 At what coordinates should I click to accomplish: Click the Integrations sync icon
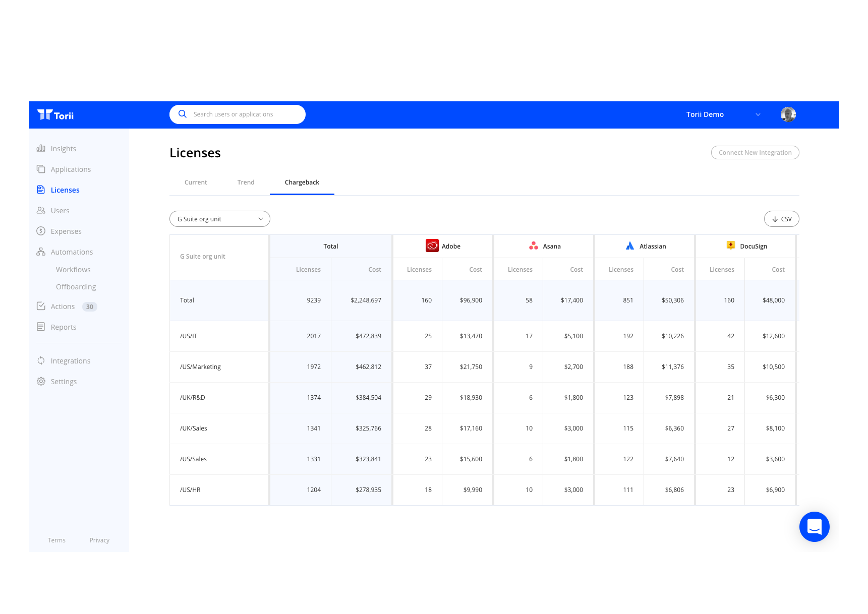(41, 360)
